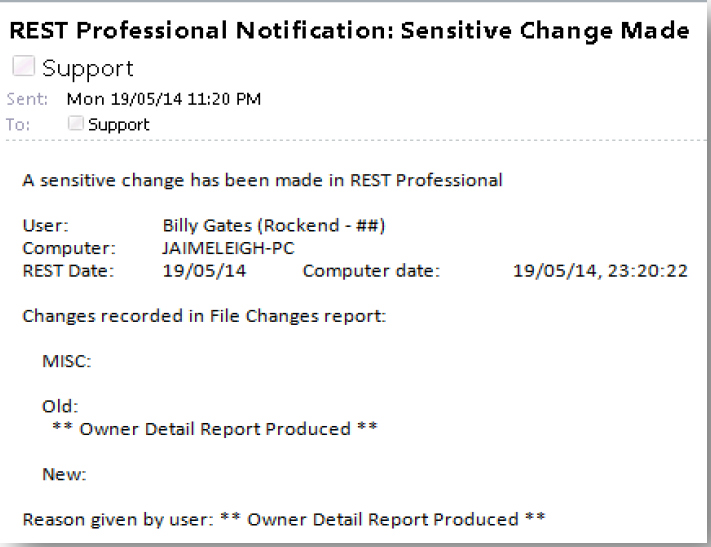Click the recipient presence icon in To field
Screen dimensions: 711x547
(x=75, y=123)
